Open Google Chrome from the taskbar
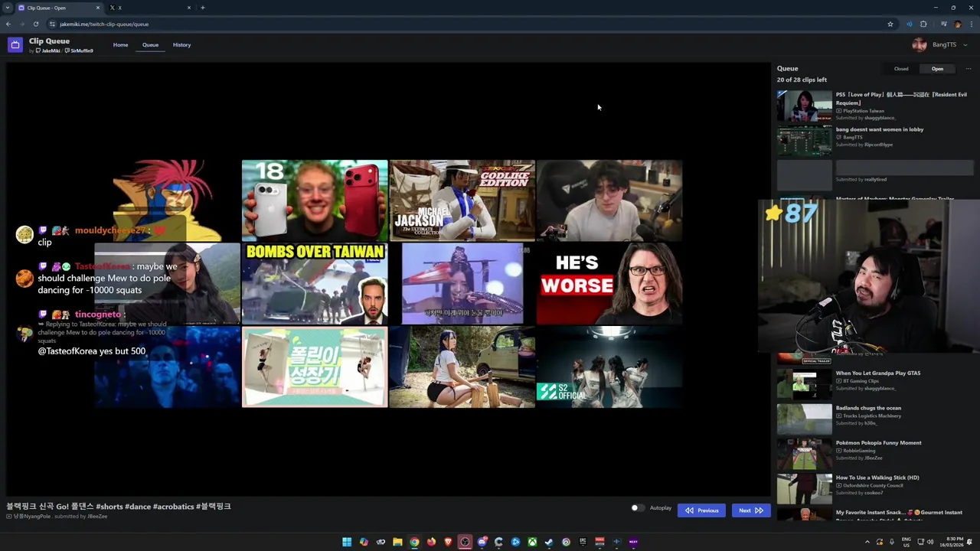Viewport: 980px width, 551px height. pyautogui.click(x=414, y=542)
